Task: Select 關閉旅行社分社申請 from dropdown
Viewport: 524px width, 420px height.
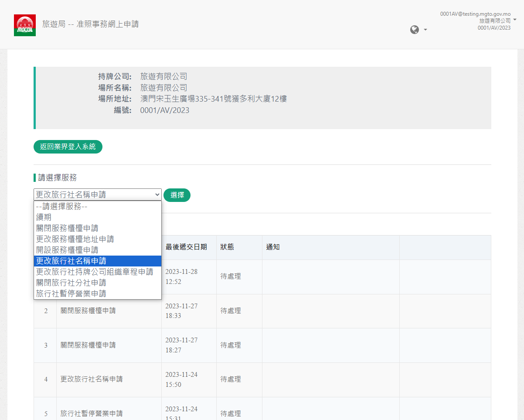Action: 71,283
